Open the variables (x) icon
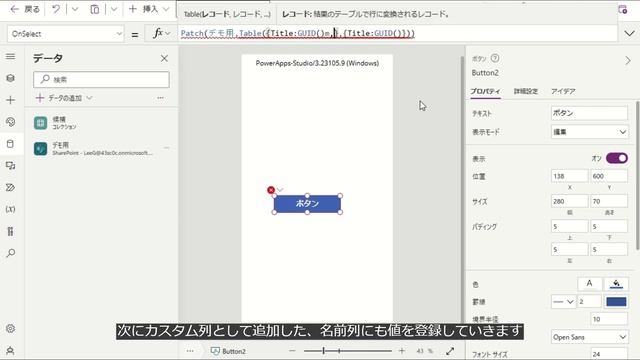The height and width of the screenshot is (360, 640). (x=11, y=209)
